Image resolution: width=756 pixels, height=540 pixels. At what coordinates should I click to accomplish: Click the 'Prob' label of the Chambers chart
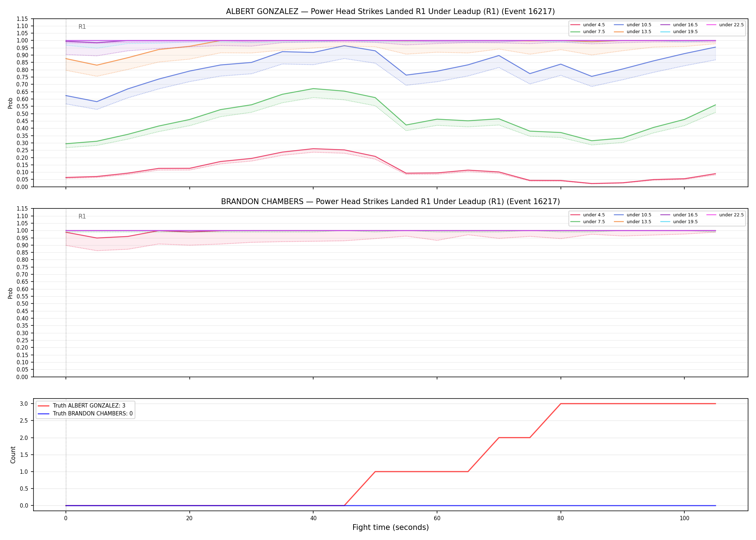10,293
